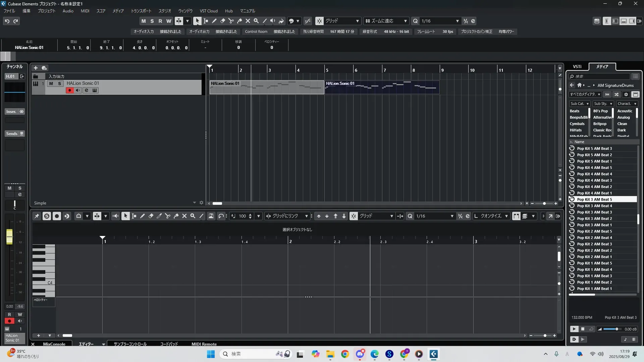The width and height of the screenshot is (644, 362).
Task: Select Pop Kit 2 AM Beat 3 loop
Action: click(x=594, y=244)
